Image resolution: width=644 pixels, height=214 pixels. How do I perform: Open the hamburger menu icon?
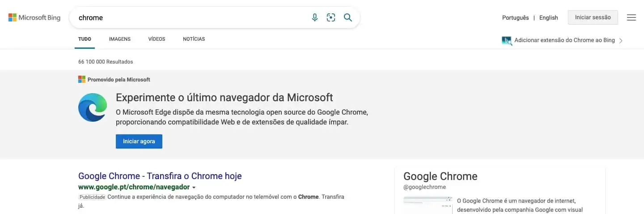631,17
